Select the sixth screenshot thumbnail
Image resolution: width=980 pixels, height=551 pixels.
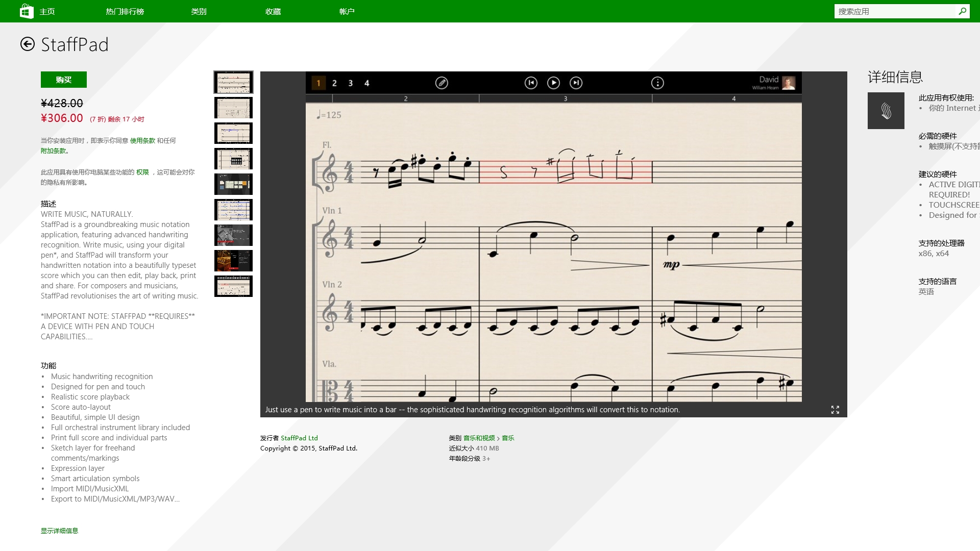(x=233, y=210)
